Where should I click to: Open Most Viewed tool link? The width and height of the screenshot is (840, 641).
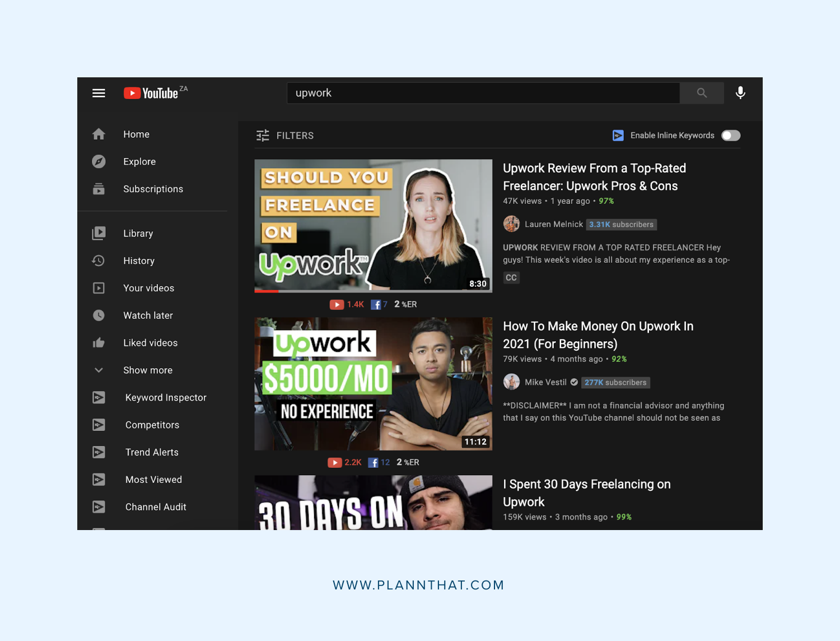coord(153,480)
